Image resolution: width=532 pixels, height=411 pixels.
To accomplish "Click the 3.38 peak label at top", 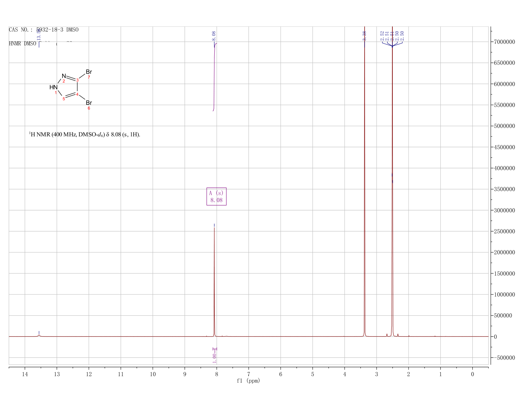I will pyautogui.click(x=364, y=36).
